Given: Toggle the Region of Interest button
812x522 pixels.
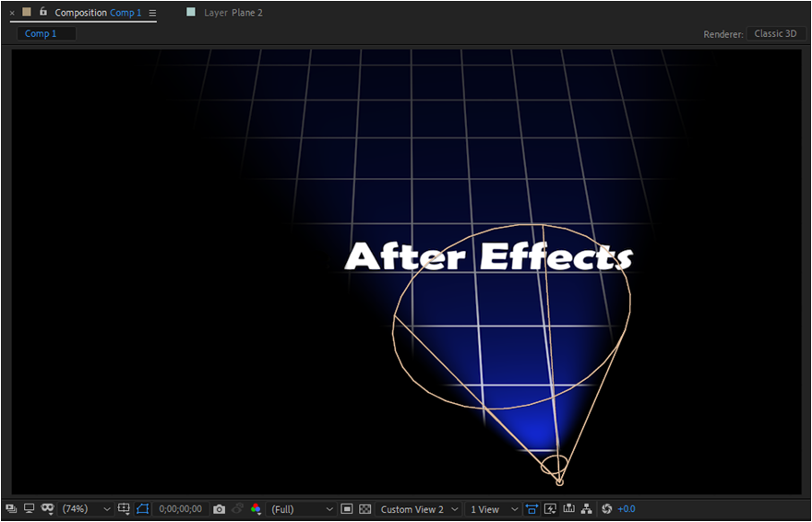Looking at the screenshot, I should (347, 509).
